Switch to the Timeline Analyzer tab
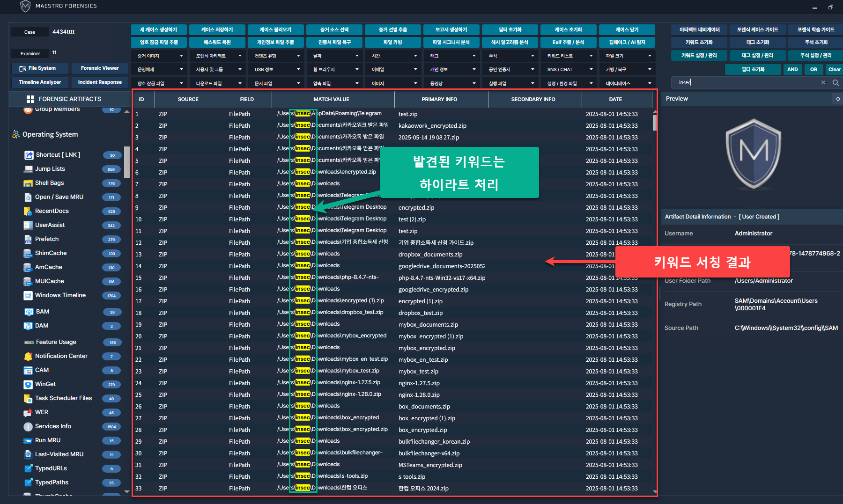 (40, 82)
